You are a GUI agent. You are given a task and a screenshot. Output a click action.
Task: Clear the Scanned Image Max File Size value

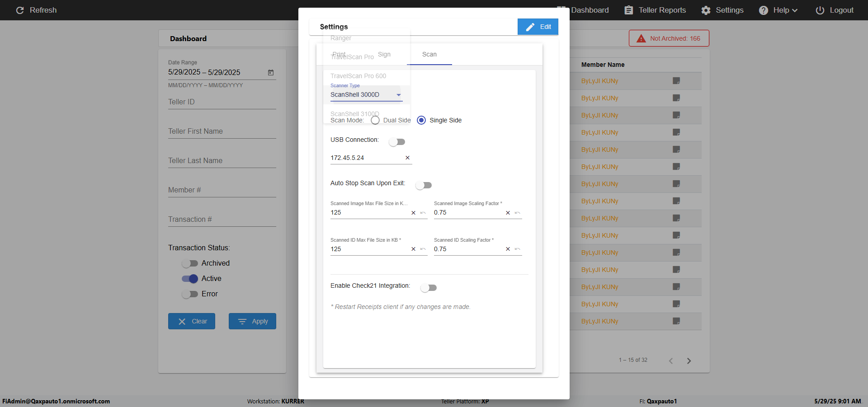[x=413, y=213]
